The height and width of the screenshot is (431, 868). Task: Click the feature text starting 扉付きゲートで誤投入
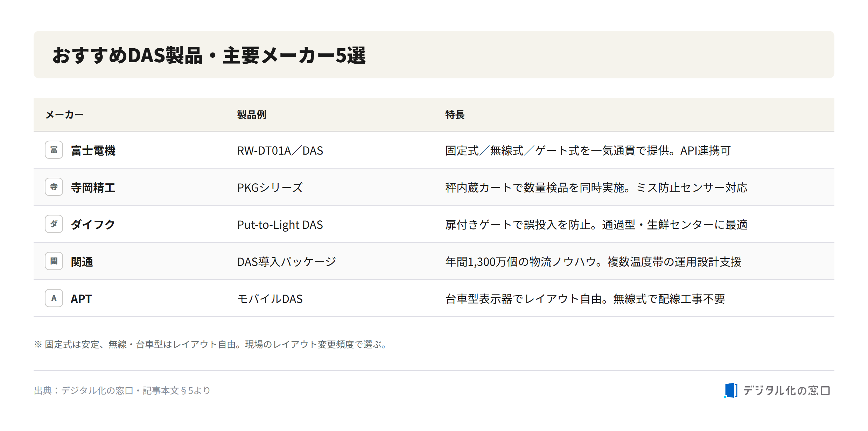tap(596, 225)
